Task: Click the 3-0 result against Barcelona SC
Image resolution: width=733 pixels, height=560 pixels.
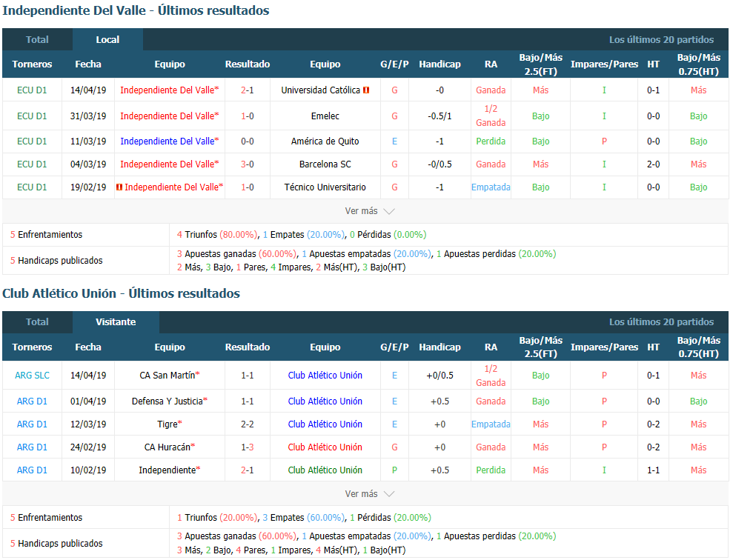Action: pos(248,164)
